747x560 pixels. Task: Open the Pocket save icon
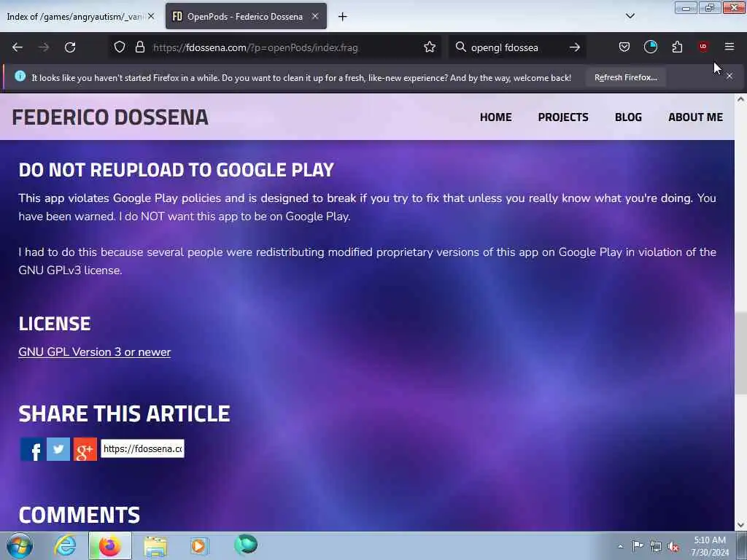[x=624, y=47]
